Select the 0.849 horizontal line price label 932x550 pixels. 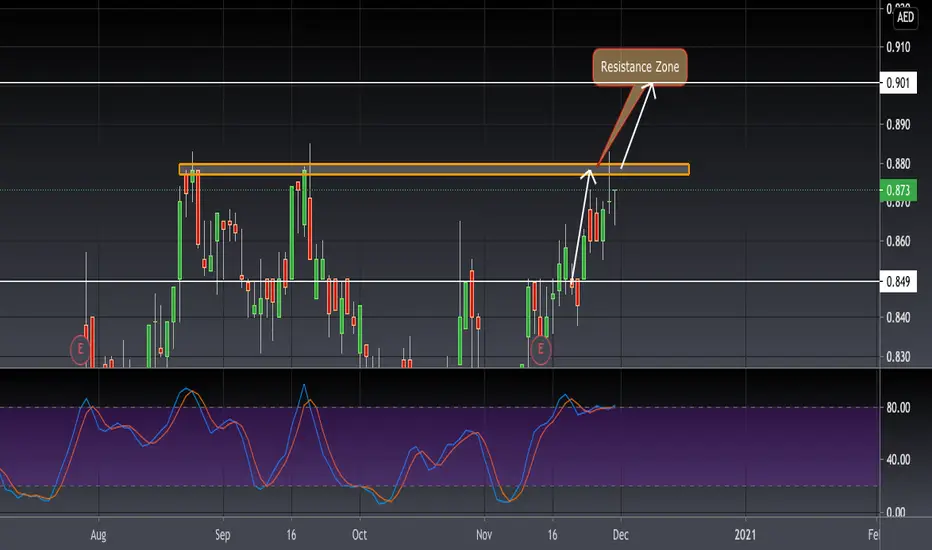(898, 281)
